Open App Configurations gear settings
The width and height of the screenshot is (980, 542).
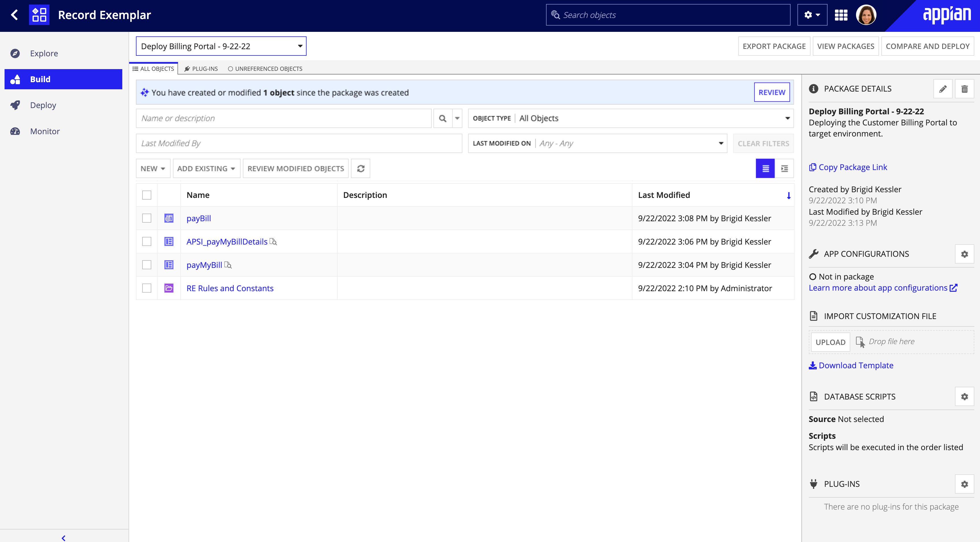click(964, 254)
